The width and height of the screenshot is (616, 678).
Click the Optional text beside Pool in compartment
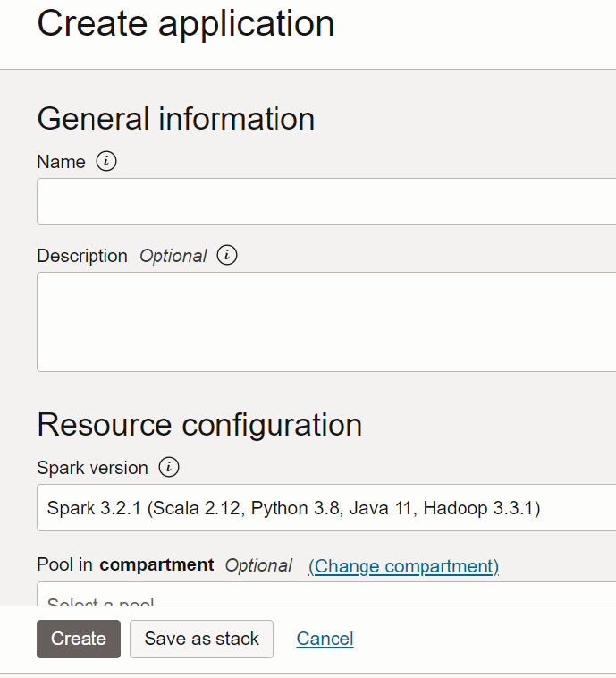tap(258, 565)
